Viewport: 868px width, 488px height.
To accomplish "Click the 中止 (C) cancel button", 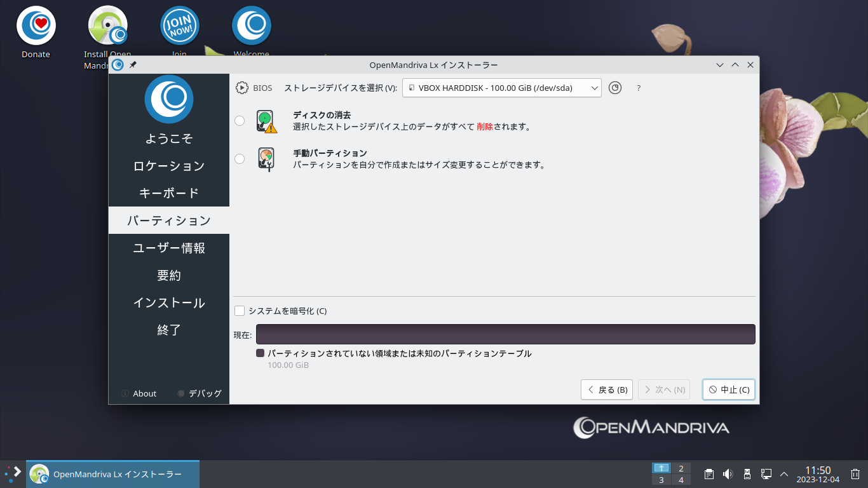I will [729, 390].
